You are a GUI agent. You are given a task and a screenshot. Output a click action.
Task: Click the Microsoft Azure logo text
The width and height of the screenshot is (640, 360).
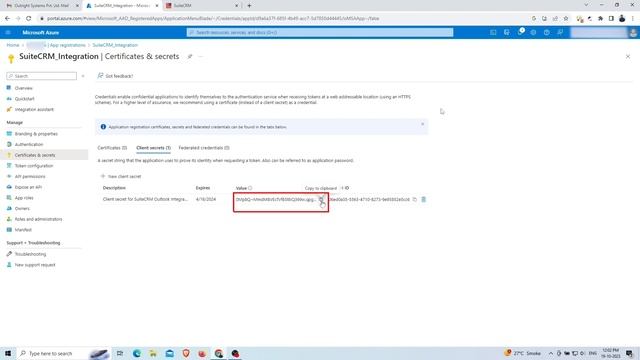click(x=40, y=32)
